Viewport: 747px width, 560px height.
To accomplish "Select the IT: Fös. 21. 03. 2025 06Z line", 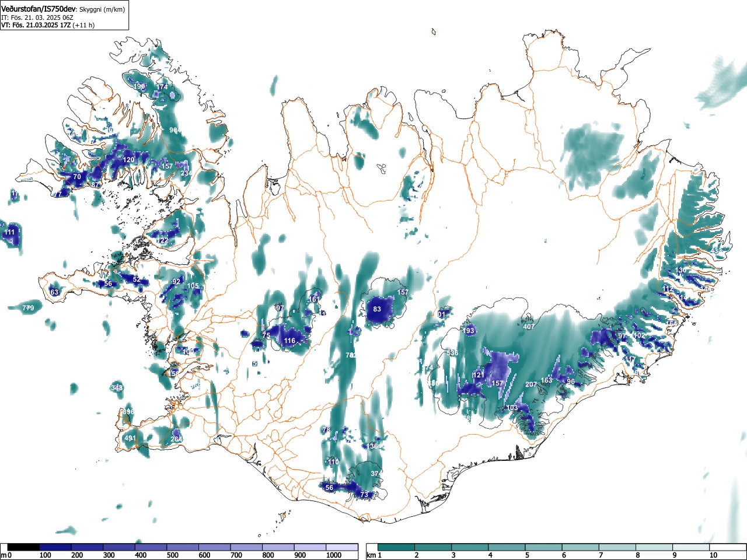I will (37, 17).
